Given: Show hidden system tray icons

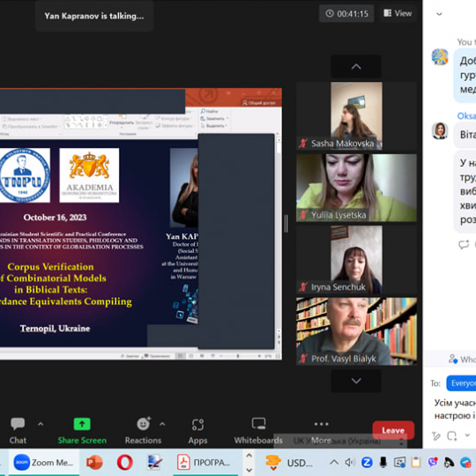Looking at the screenshot, I should pyautogui.click(x=334, y=463).
